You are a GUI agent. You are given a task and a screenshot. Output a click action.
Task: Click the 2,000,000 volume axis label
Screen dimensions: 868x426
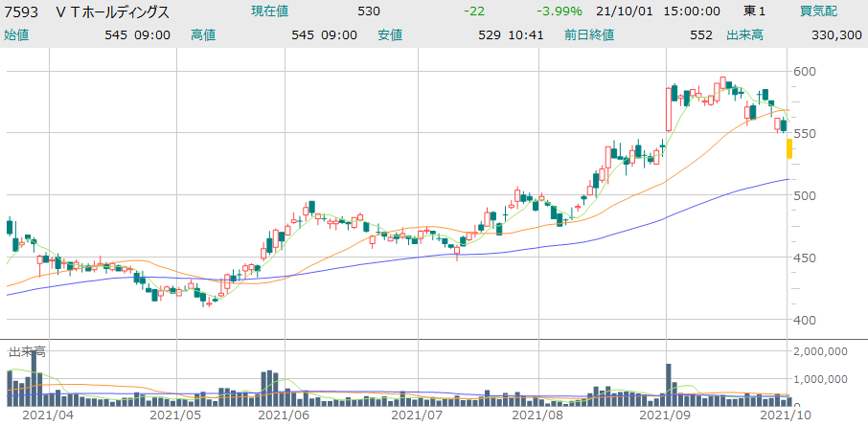(x=830, y=351)
